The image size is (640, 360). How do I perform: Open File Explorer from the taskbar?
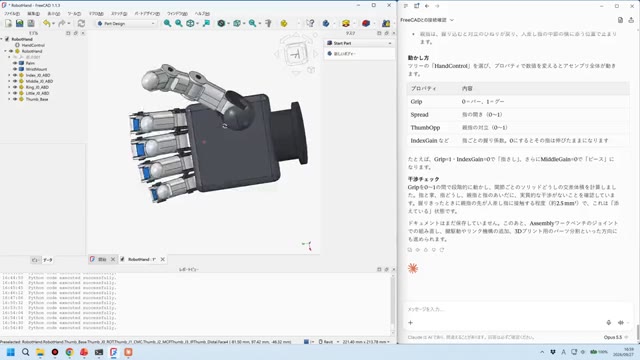click(x=40, y=352)
